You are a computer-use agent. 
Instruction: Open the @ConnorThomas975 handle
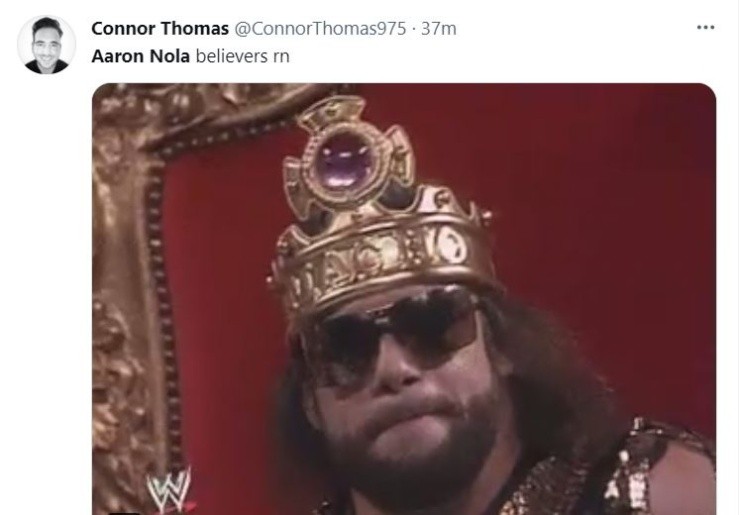coord(320,28)
